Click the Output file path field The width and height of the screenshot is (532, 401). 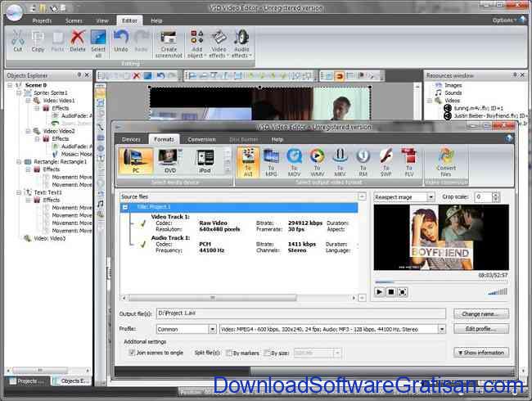click(x=300, y=313)
